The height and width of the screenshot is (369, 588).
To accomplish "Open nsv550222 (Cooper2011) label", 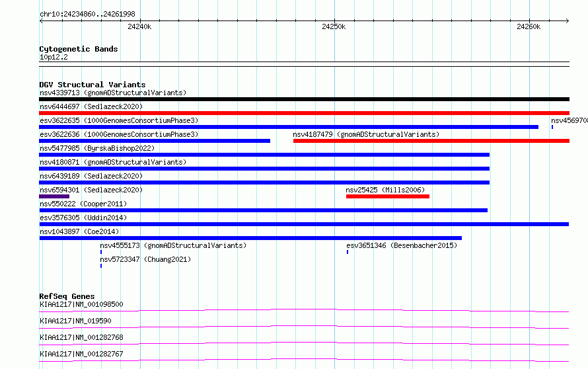I will [83, 204].
